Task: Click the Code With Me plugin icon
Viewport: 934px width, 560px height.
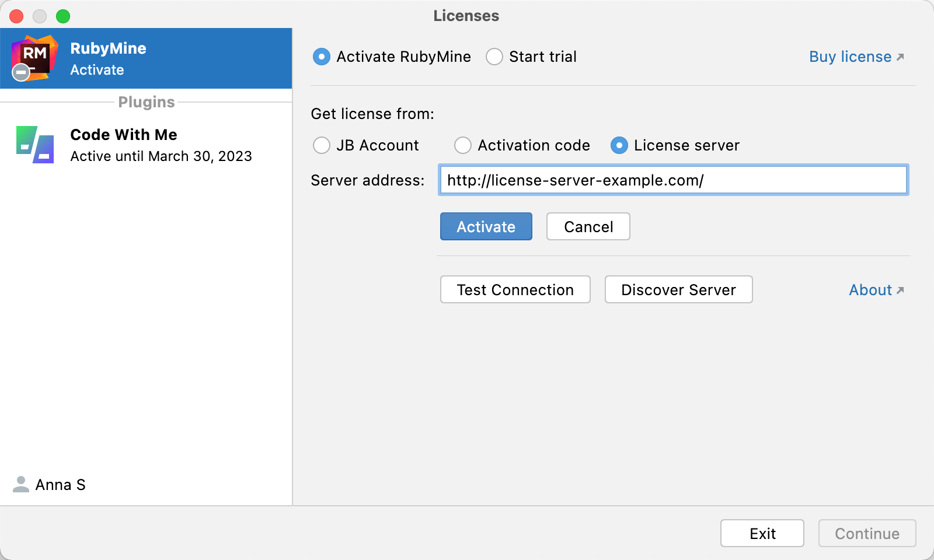Action: coord(34,145)
